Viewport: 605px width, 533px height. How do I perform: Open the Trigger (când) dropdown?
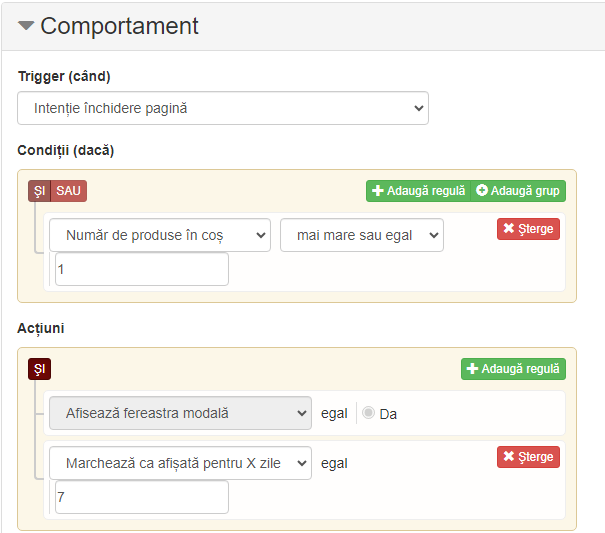(x=223, y=108)
